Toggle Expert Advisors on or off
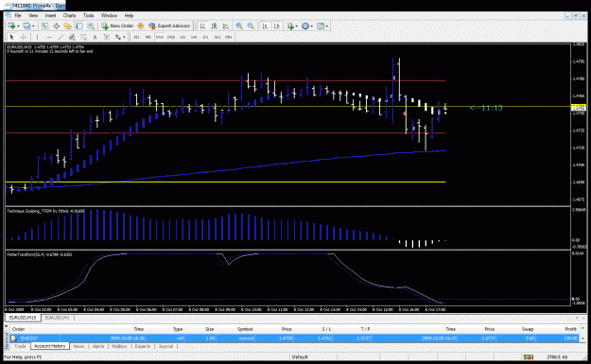Image resolution: width=591 pixels, height=364 pixels. point(169,26)
